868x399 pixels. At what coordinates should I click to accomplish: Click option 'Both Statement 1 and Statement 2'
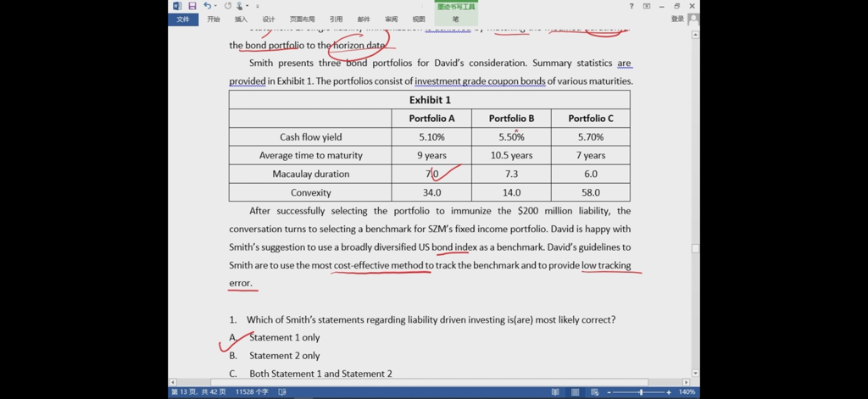click(320, 374)
